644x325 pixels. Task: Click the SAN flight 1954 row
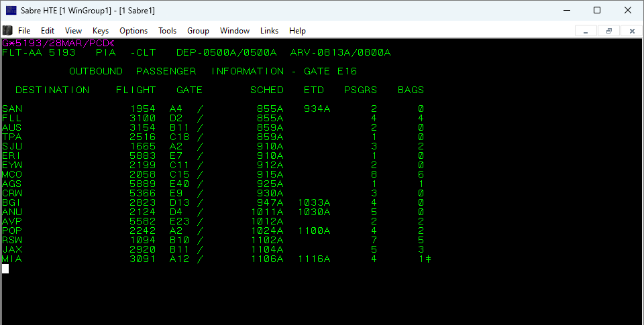point(215,109)
